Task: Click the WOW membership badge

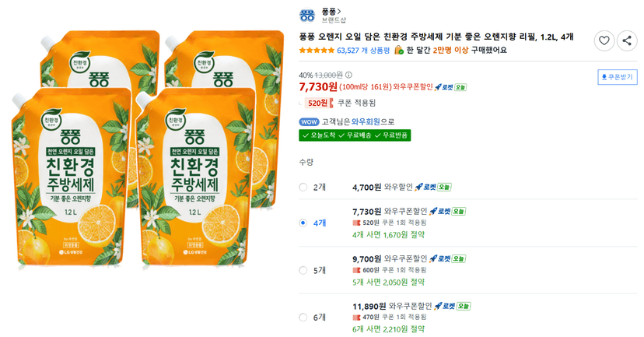Action: click(x=310, y=121)
